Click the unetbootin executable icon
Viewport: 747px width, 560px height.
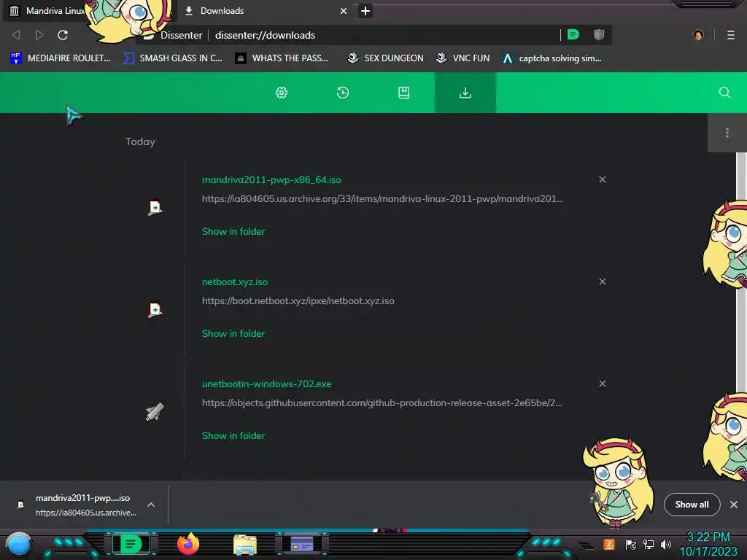[155, 412]
